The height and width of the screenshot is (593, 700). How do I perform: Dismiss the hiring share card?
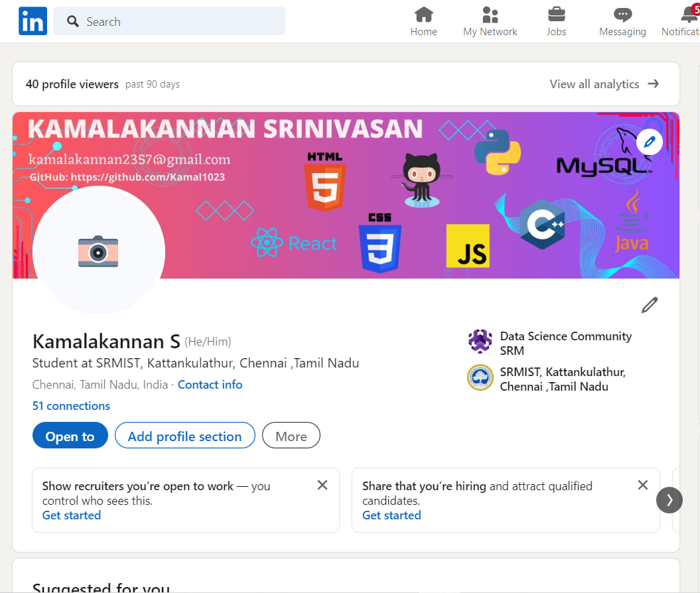pos(643,485)
